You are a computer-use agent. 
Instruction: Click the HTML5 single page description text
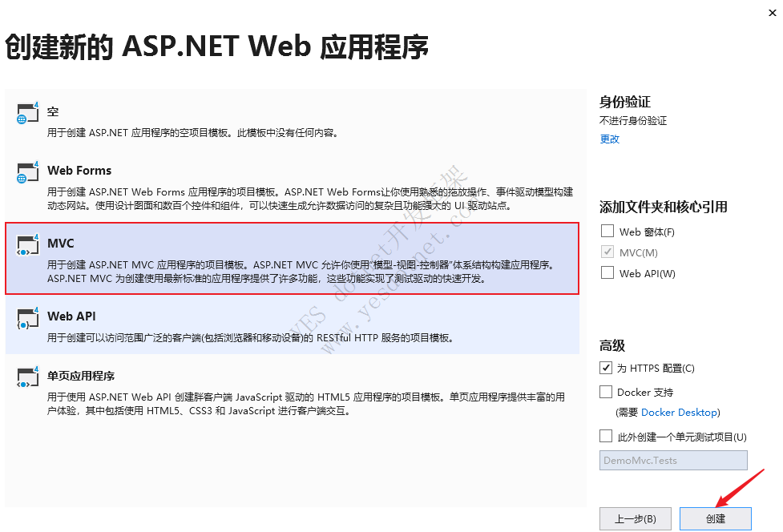pos(306,404)
